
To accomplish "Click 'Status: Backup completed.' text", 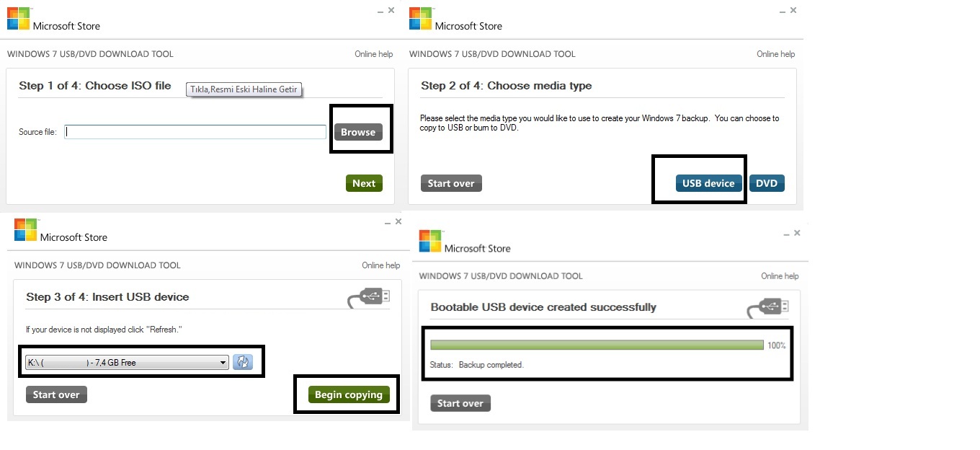I will pos(476,365).
